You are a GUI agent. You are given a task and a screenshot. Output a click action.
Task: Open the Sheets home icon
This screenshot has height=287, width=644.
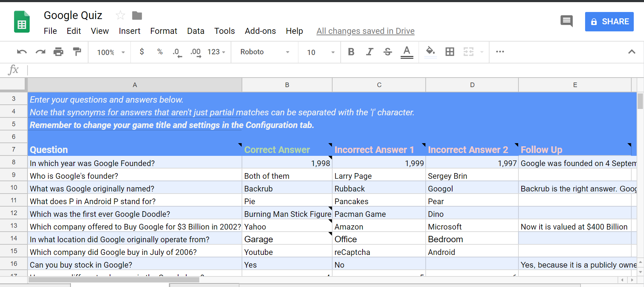(22, 22)
